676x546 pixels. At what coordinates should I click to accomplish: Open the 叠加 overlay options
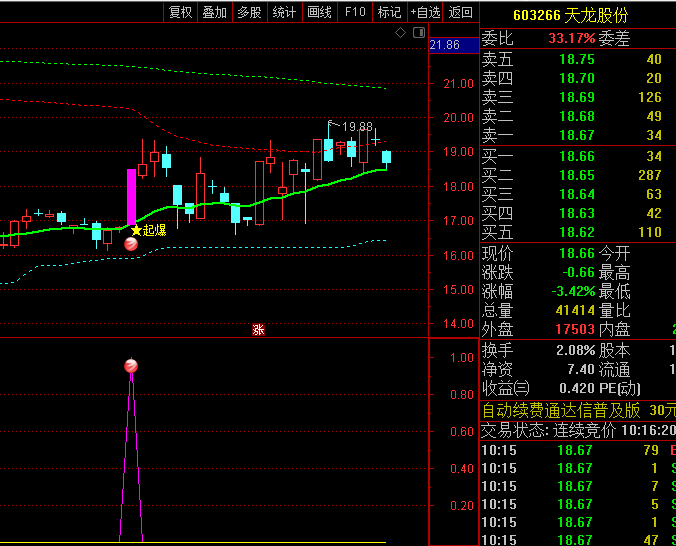(214, 12)
